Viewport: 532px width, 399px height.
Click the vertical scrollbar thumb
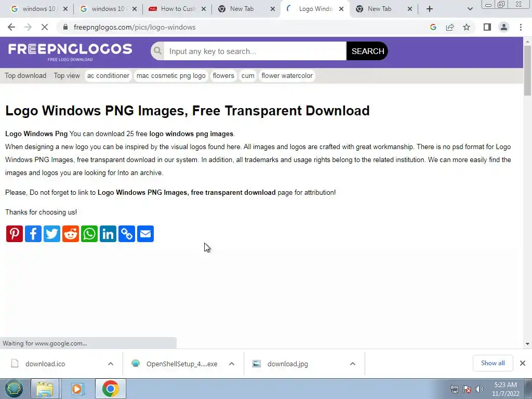click(x=528, y=70)
